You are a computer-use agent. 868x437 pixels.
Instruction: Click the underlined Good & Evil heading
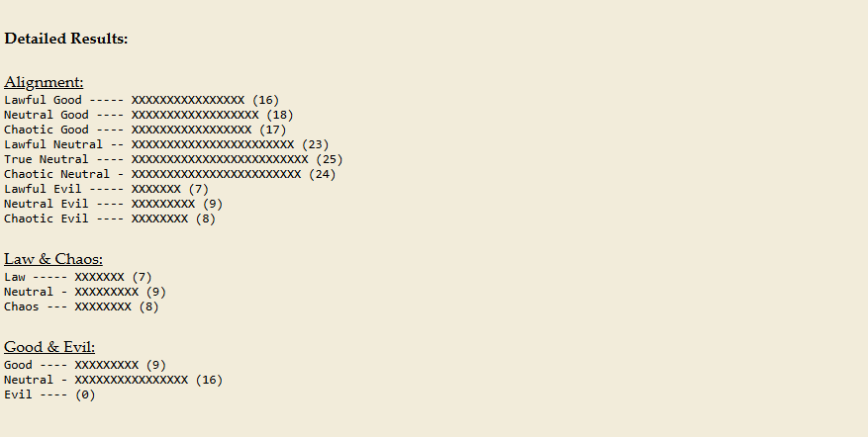[49, 347]
